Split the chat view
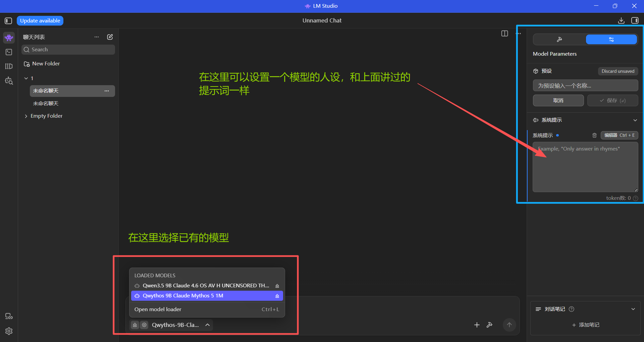 click(x=504, y=34)
